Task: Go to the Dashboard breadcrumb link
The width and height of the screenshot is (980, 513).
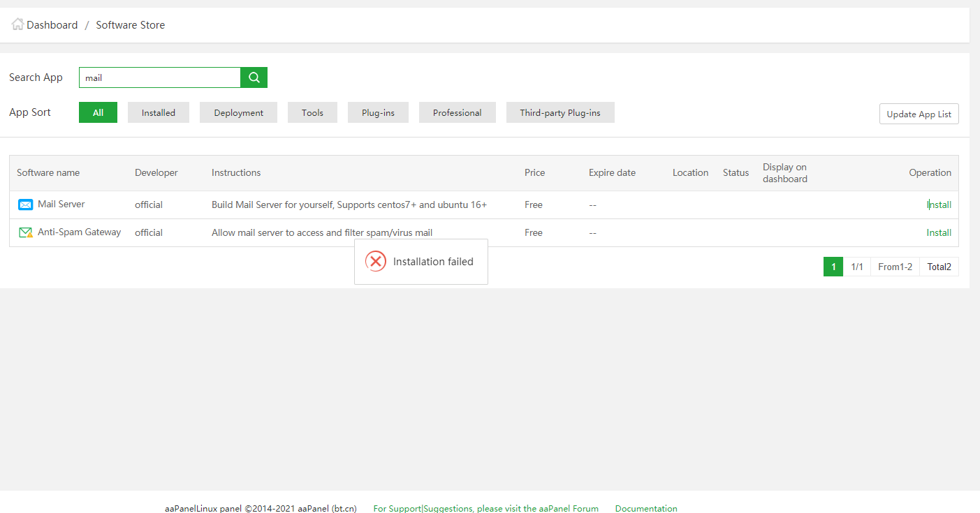Action: tap(52, 25)
